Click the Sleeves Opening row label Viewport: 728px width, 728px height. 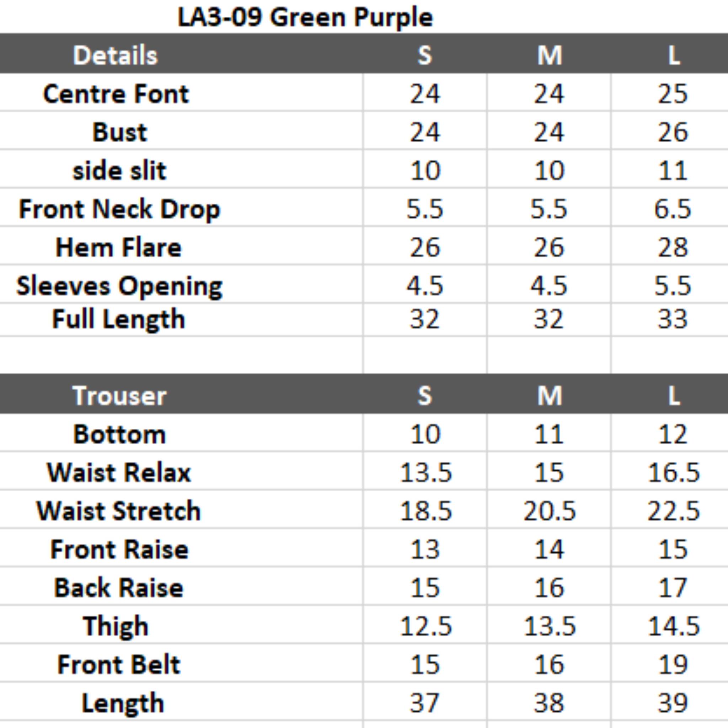(119, 286)
